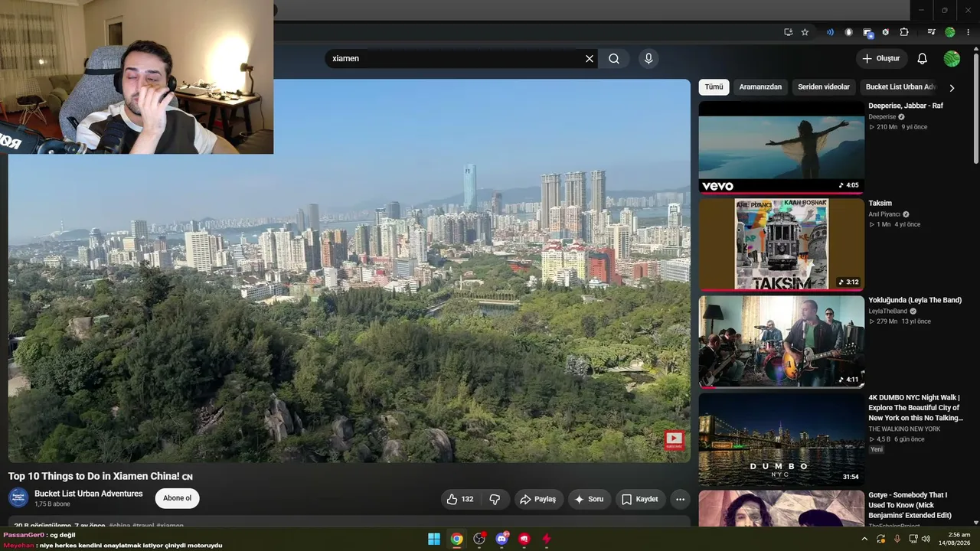980x551 pixels.
Task: Click the microphone icon in the system tray
Action: [897, 539]
